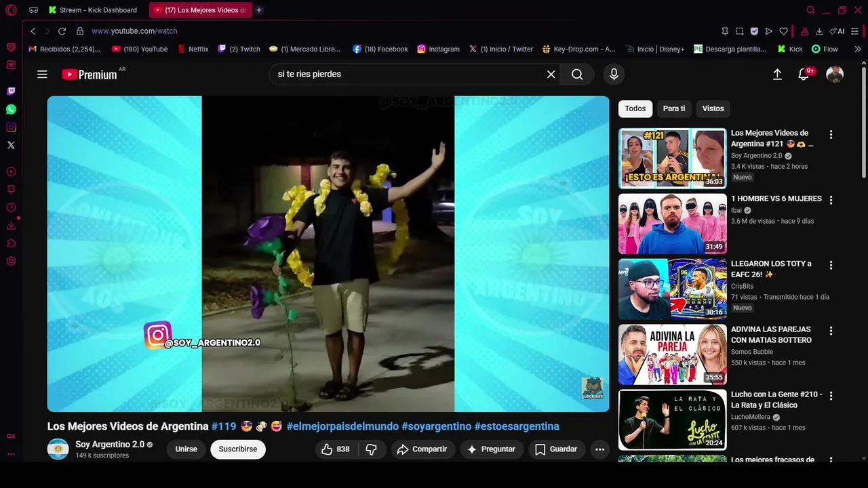Viewport: 868px width, 488px height.
Task: Open WhatsApp in the Opera sidebar
Action: coord(11,109)
